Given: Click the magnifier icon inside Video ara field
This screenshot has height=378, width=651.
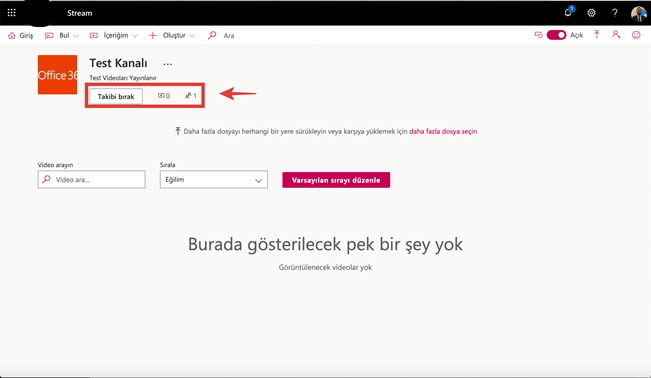Looking at the screenshot, I should 46,179.
